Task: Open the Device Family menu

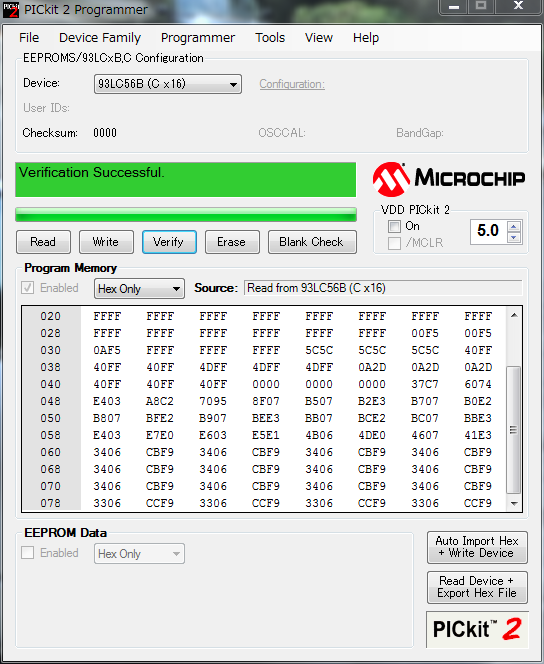Action: (x=100, y=38)
